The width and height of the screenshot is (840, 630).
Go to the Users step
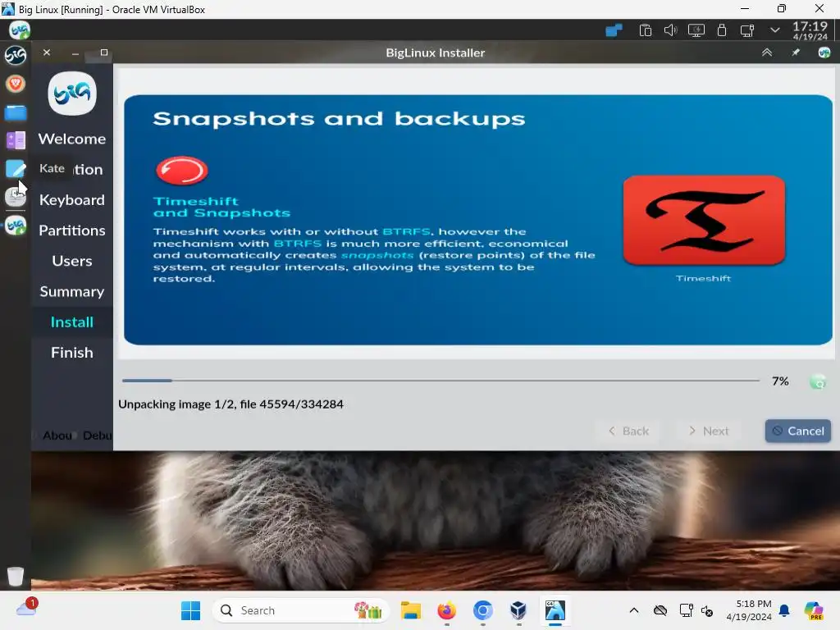[x=72, y=261]
